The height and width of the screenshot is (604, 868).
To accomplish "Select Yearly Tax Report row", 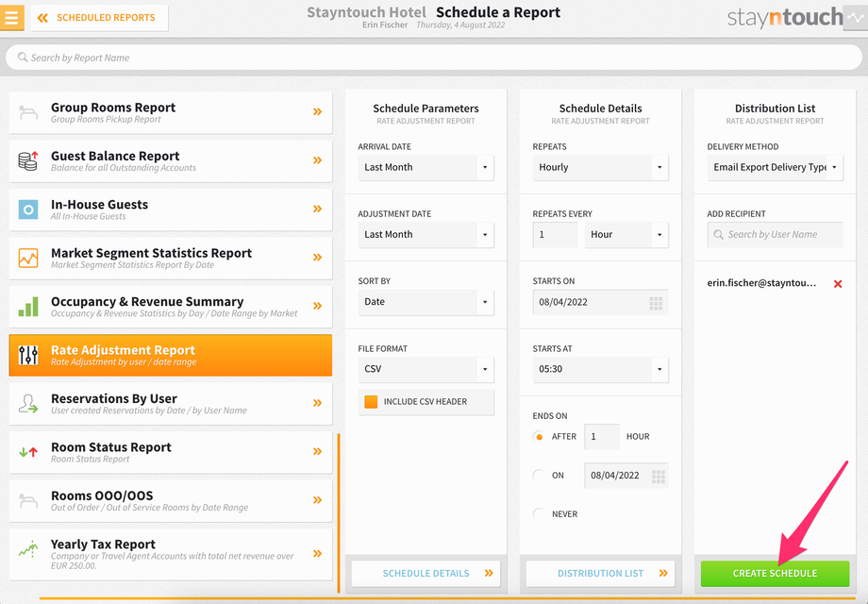I will click(x=171, y=555).
